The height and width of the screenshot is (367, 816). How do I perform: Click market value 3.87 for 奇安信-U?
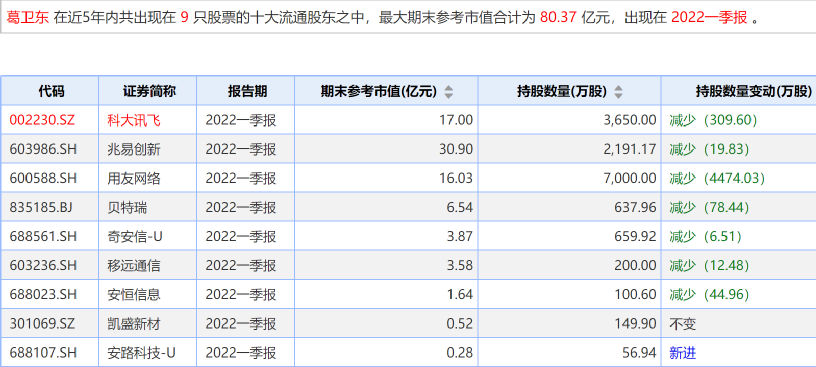tap(460, 236)
